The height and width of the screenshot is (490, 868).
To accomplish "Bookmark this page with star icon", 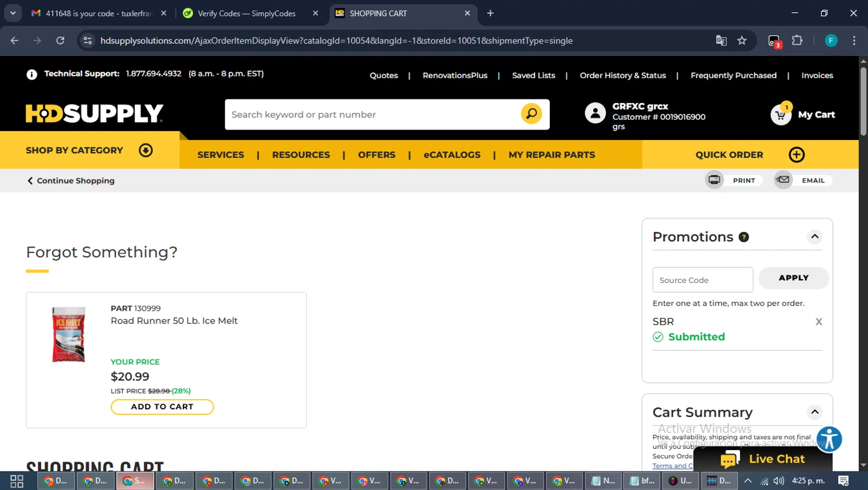I will (x=742, y=40).
